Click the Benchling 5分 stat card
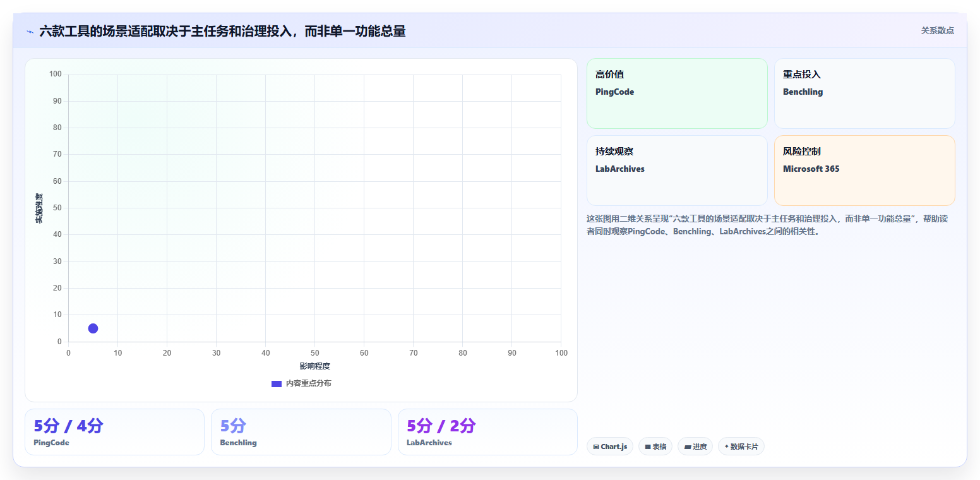 [301, 432]
